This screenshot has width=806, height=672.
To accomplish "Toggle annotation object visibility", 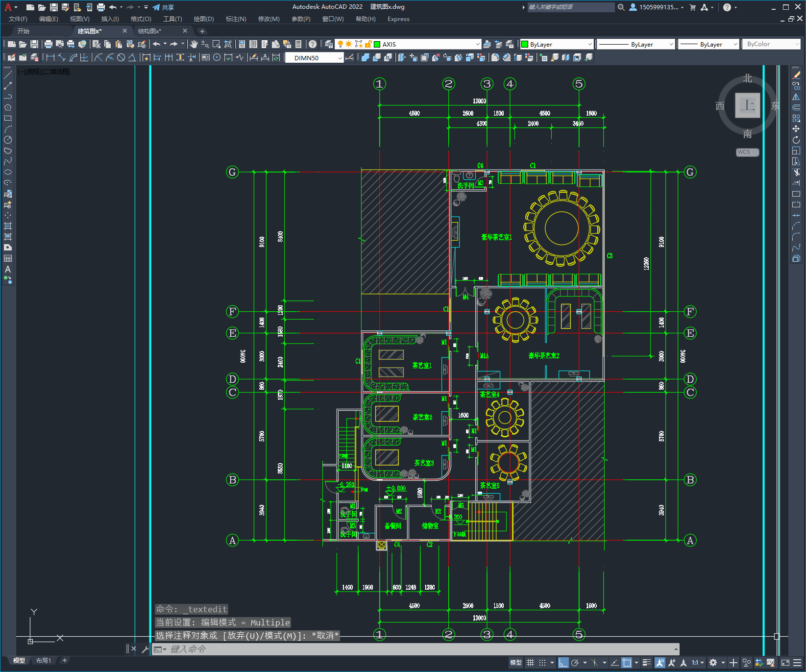I will [660, 663].
